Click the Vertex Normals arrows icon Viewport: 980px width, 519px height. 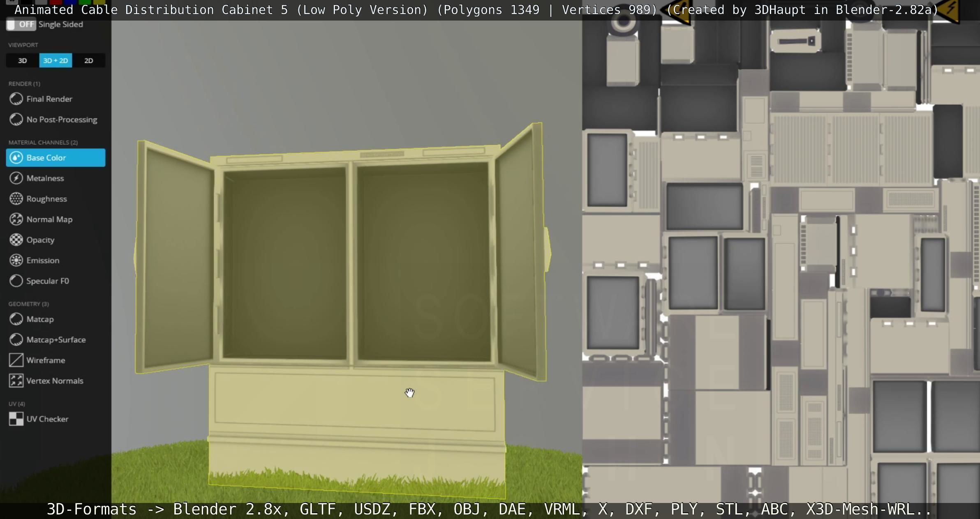16,381
